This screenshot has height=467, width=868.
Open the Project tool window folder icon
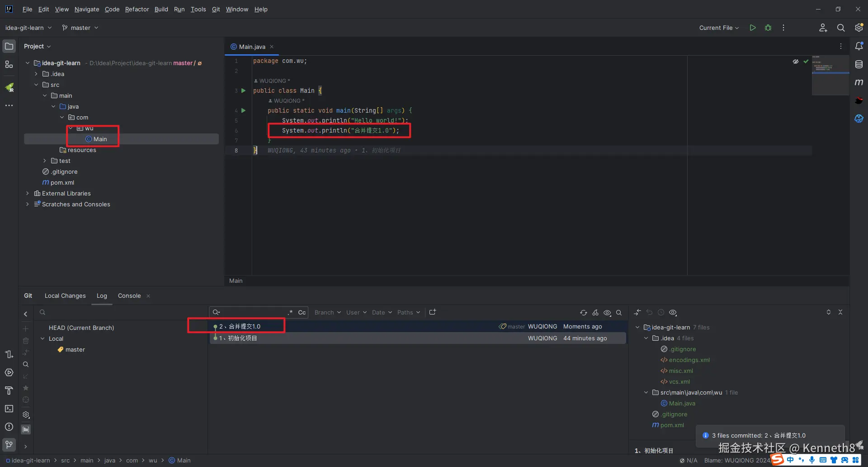pyautogui.click(x=9, y=46)
